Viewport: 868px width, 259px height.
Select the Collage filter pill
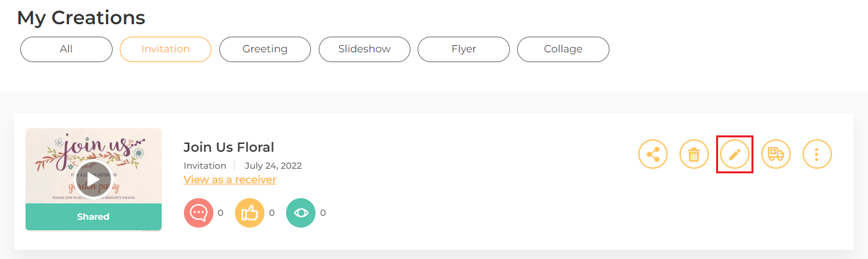563,49
